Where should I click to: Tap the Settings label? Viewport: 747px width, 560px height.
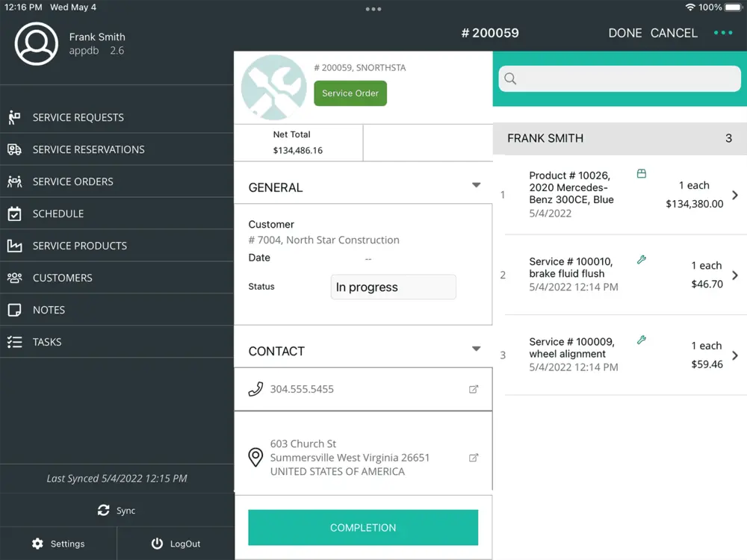point(68,544)
